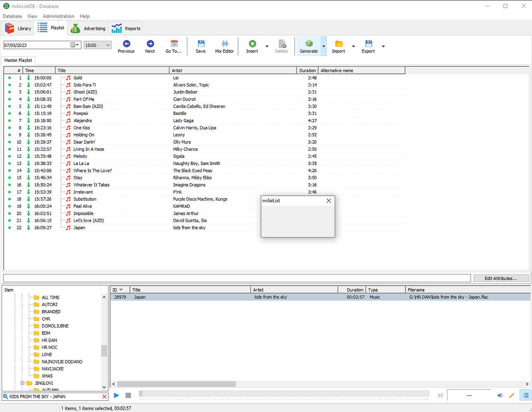Toggle the pencil edit icon in player bar
This screenshot has width=532, height=412.
coord(512,396)
